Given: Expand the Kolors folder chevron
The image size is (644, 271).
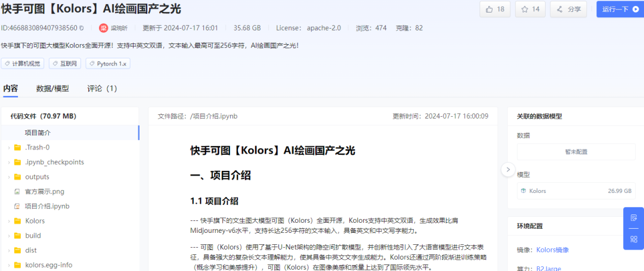Looking at the screenshot, I should (8, 221).
